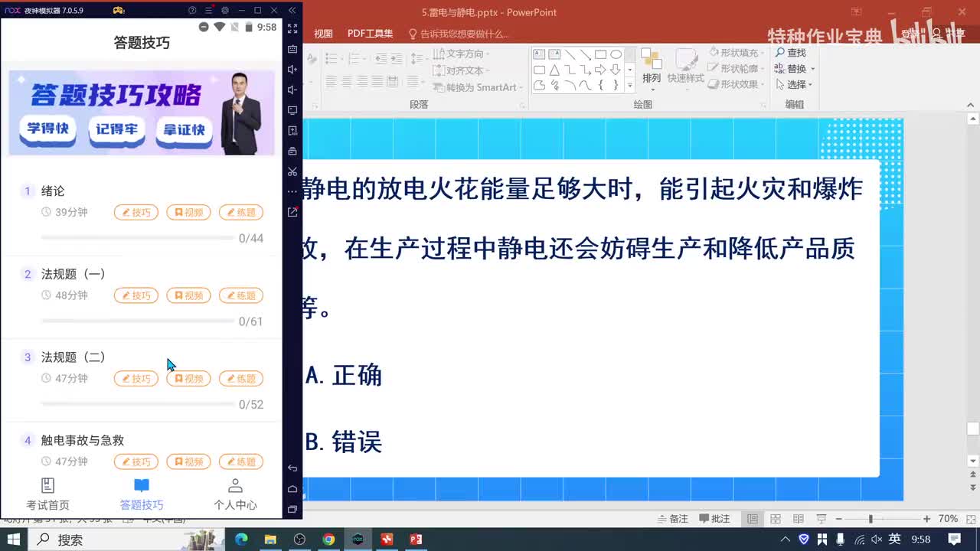980x551 pixels.
Task: Click the PowerPoint zoom slider handle
Action: tap(871, 519)
